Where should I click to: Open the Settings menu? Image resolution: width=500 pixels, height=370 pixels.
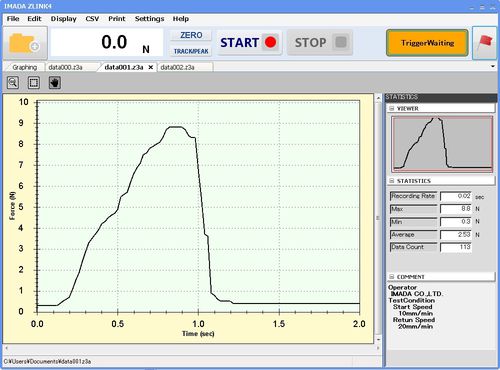point(149,19)
